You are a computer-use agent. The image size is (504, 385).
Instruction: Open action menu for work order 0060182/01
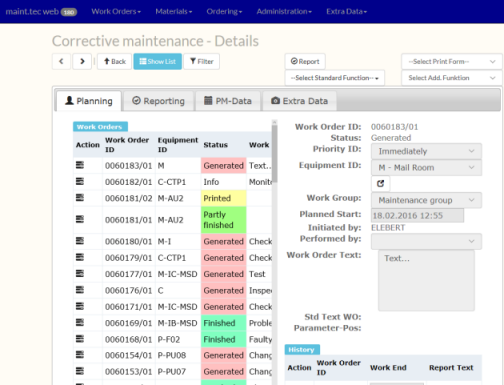click(80, 181)
